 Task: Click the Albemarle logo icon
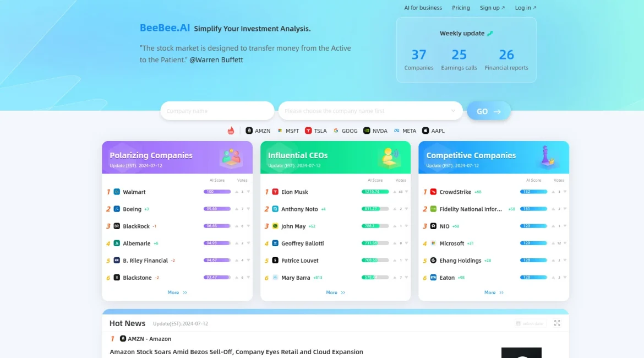(x=117, y=243)
